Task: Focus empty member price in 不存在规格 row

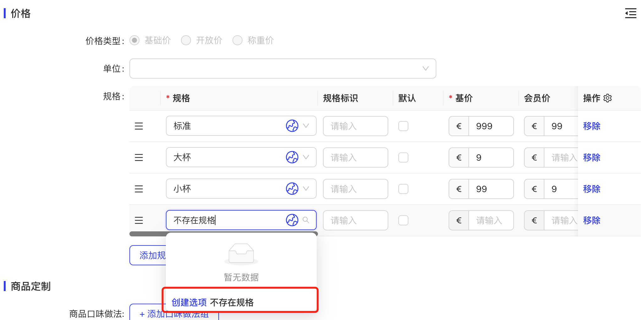Action: point(561,220)
